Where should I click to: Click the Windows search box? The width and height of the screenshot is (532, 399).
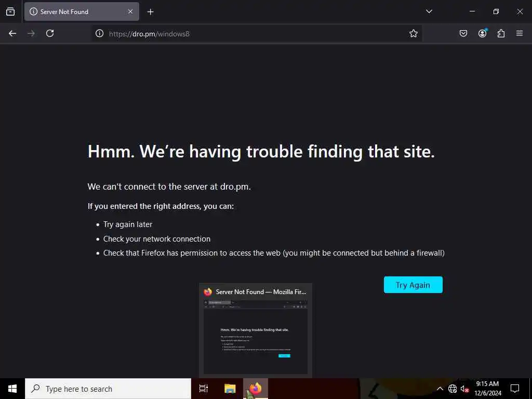(x=108, y=389)
